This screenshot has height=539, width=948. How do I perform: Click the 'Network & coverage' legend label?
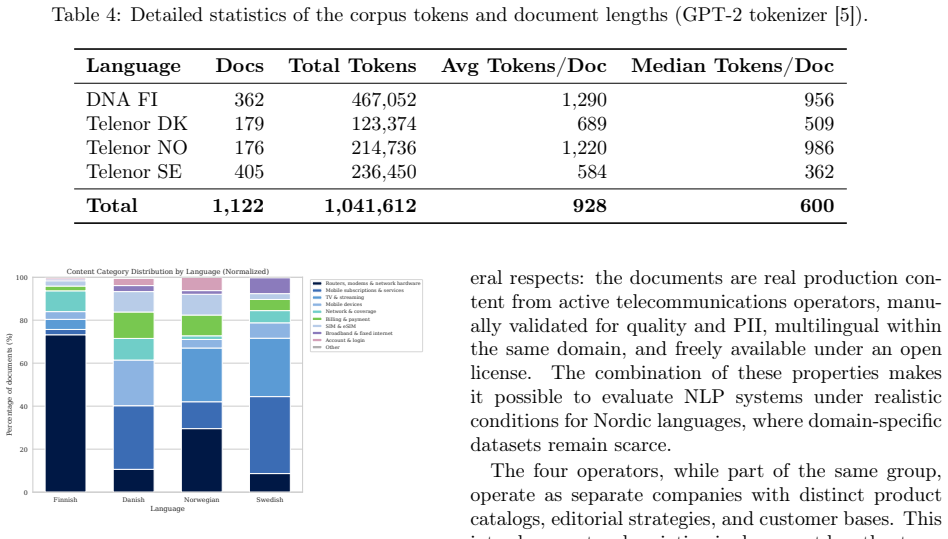(x=351, y=312)
